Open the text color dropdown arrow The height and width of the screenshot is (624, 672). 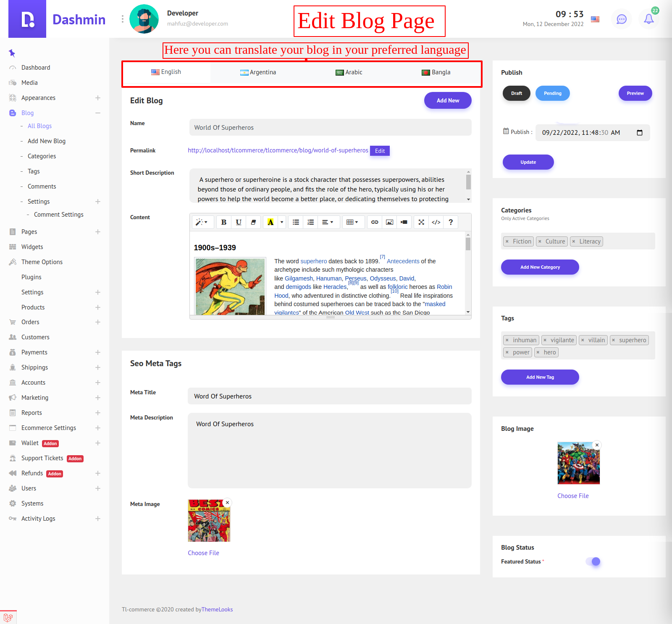(282, 222)
